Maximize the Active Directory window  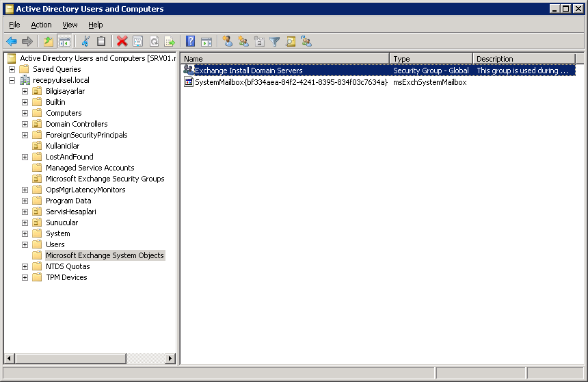(566, 9)
